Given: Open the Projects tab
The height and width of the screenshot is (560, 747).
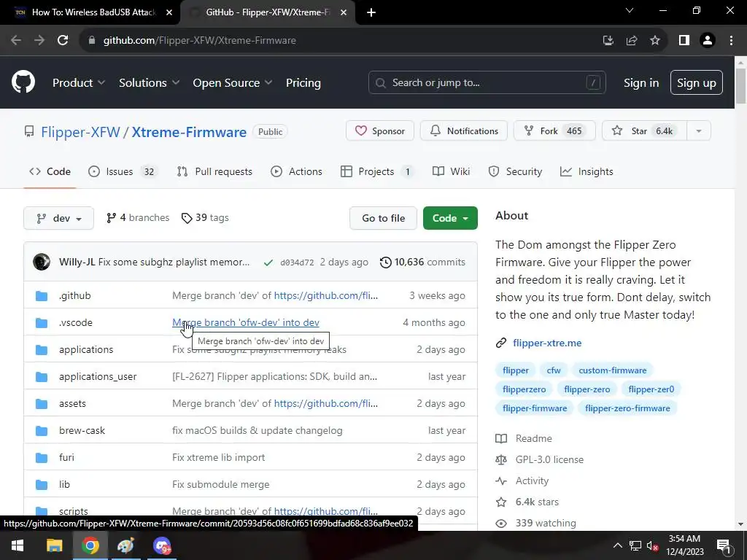Looking at the screenshot, I should tap(378, 171).
